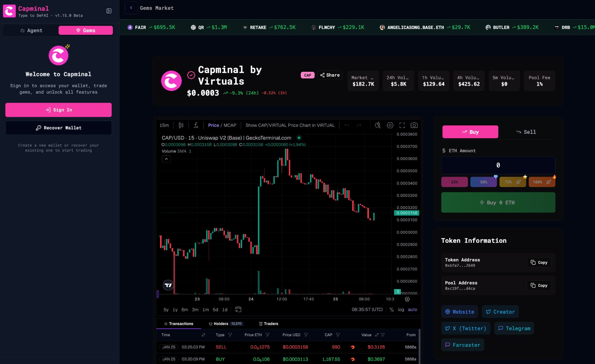Take a chart snapshot with the camera icon

pyautogui.click(x=414, y=125)
